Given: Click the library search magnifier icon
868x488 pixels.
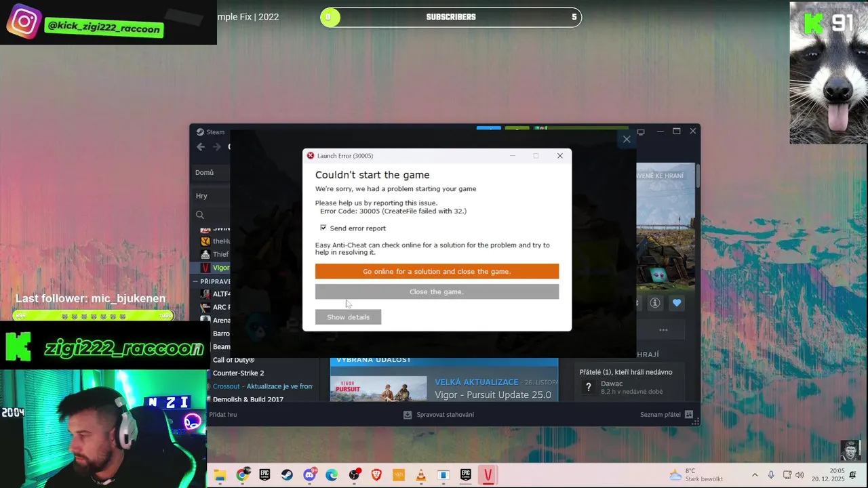Looking at the screenshot, I should click(x=200, y=215).
